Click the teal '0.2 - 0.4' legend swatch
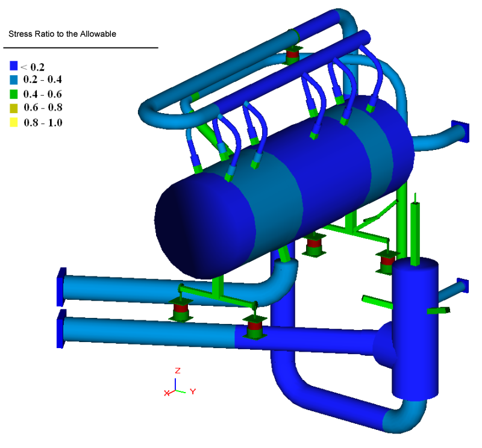 click(13, 80)
